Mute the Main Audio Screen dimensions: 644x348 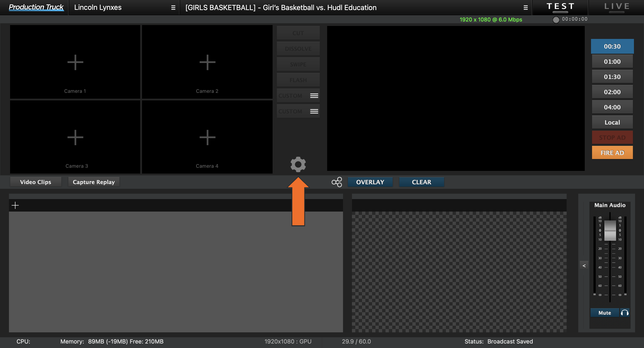[604, 312]
